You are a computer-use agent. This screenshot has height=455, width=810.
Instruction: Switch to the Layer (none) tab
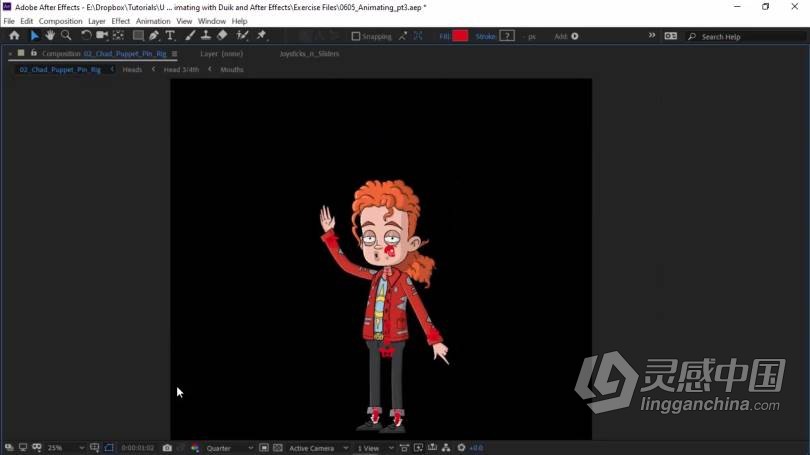[x=222, y=54]
